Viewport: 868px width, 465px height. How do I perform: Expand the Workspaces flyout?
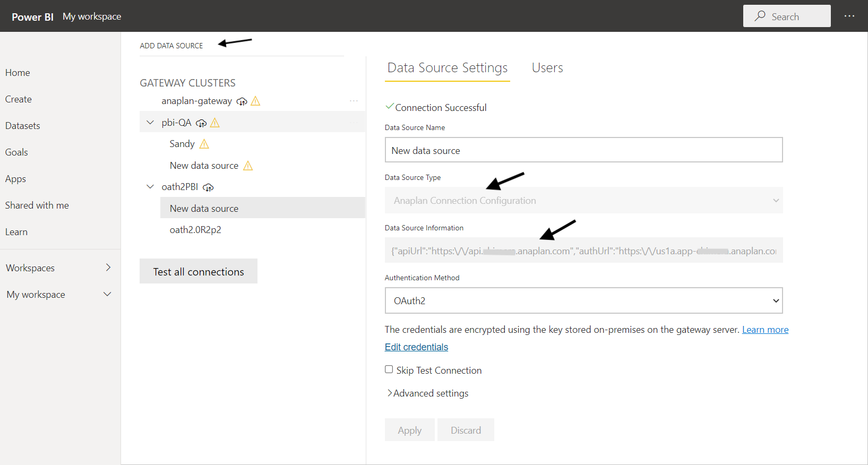click(x=108, y=268)
